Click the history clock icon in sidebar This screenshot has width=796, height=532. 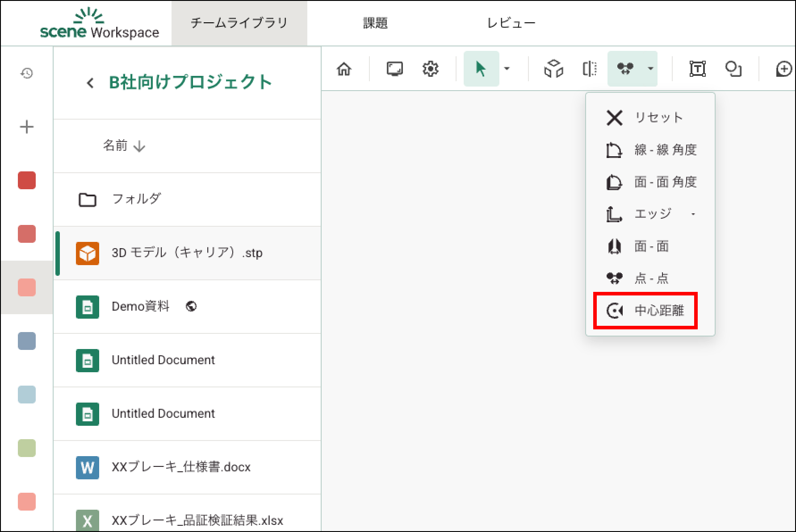27,73
